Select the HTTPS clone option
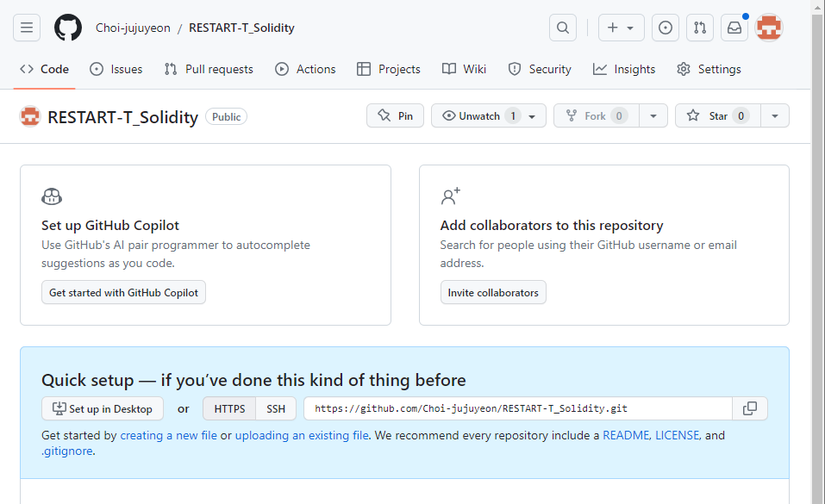Viewport: 825px width, 504px height. tap(229, 408)
